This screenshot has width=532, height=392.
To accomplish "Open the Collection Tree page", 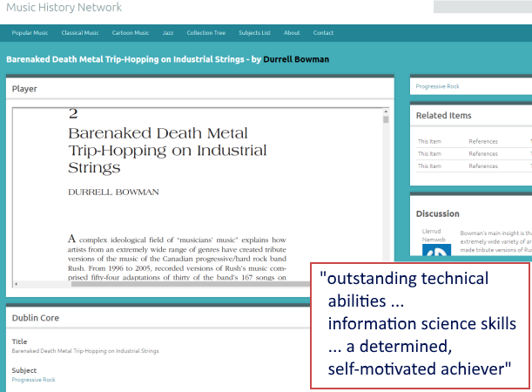I will coord(205,33).
